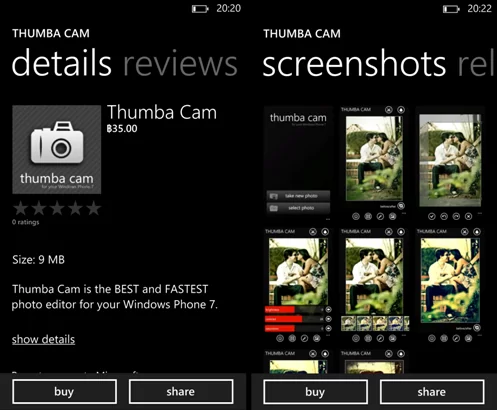Tap the Thumba Cam camera app icon
497x410 pixels.
(x=57, y=149)
